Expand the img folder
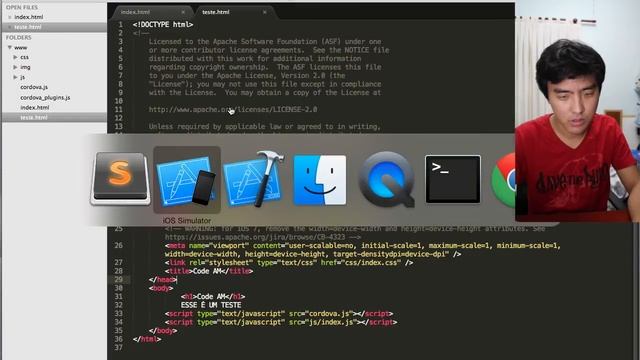The image size is (640, 360). coord(16,67)
